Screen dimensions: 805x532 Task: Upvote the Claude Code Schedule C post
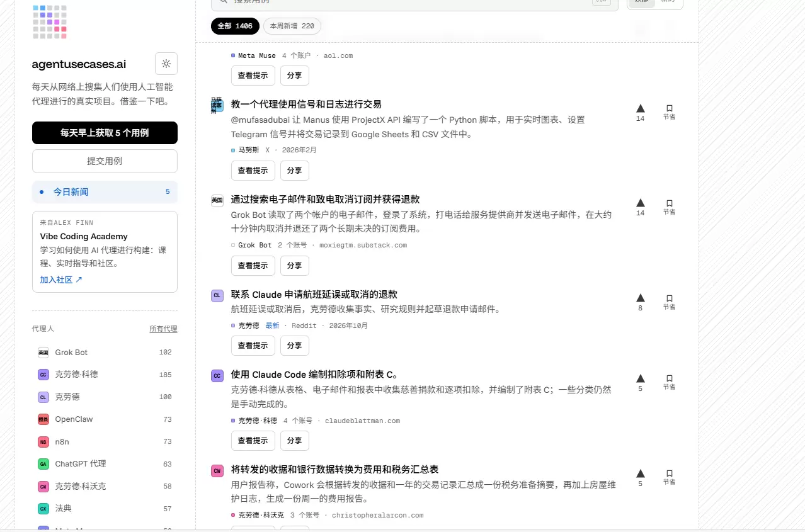tap(641, 382)
